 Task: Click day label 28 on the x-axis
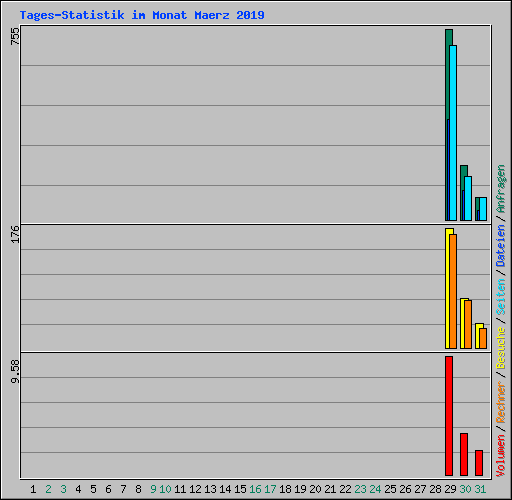[435, 489]
